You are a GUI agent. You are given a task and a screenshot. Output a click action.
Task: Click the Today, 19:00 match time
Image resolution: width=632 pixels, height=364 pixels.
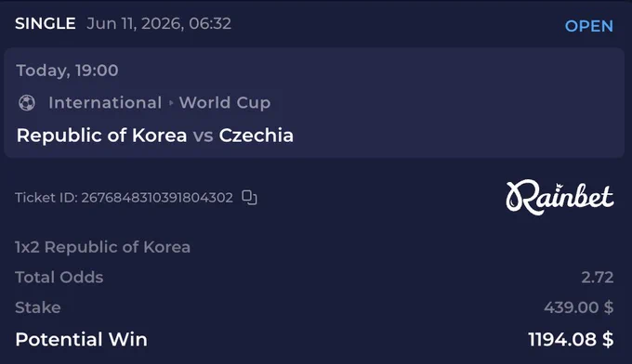pyautogui.click(x=67, y=71)
